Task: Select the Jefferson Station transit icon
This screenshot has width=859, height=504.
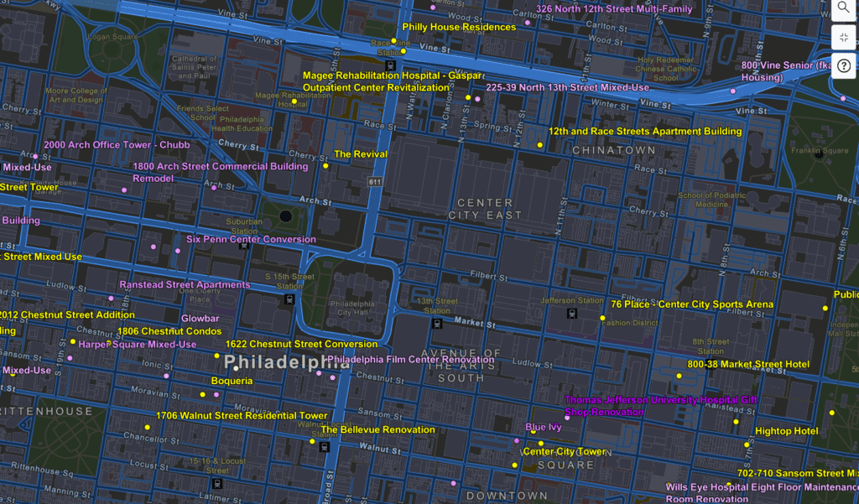Action: (x=572, y=314)
